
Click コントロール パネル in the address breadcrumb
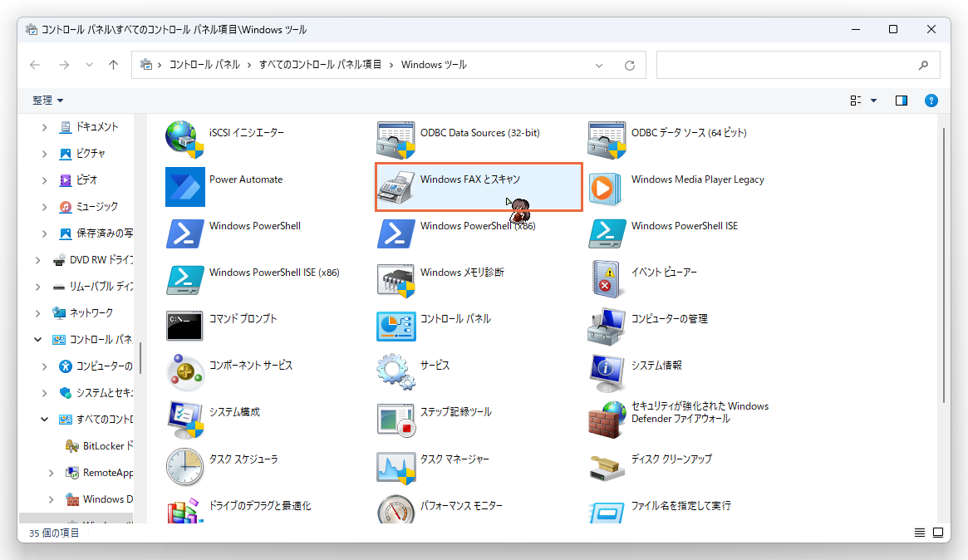click(204, 65)
